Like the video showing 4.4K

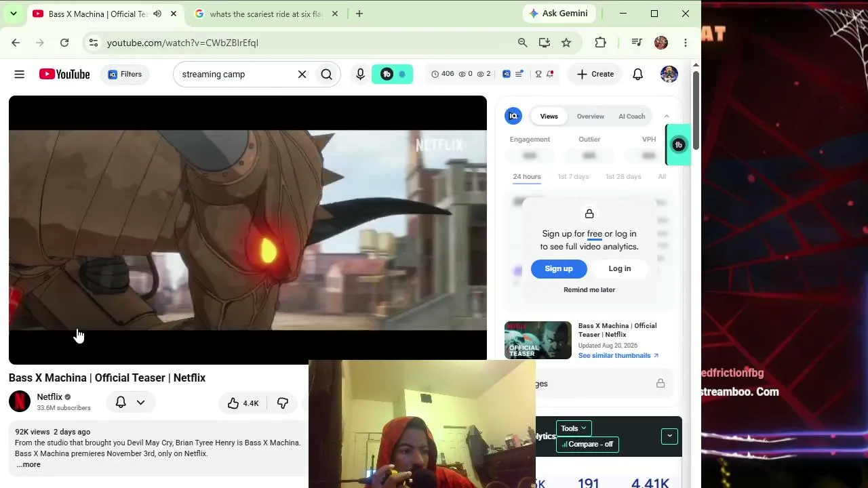point(243,403)
